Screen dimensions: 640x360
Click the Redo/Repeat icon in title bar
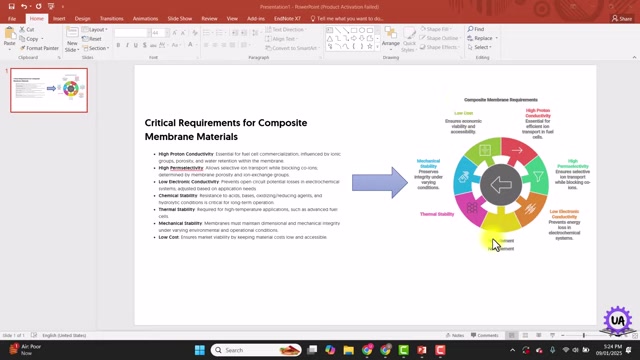click(38, 6)
